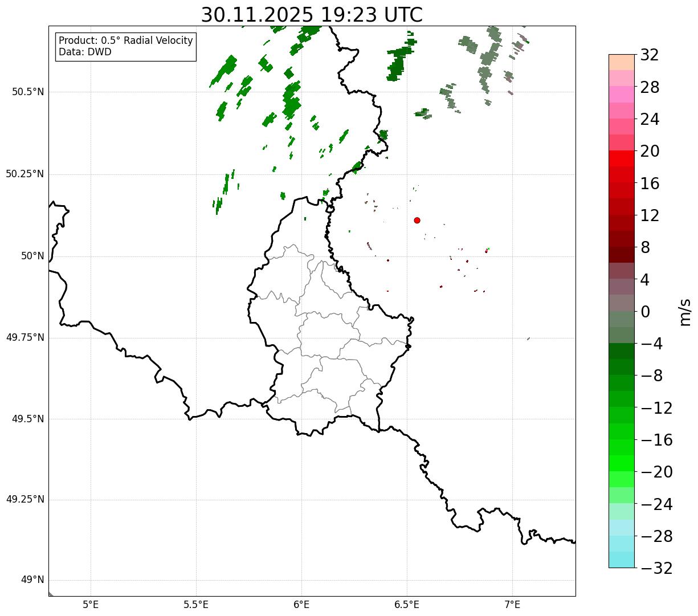Click the 50.25°N latitude label

25,174
